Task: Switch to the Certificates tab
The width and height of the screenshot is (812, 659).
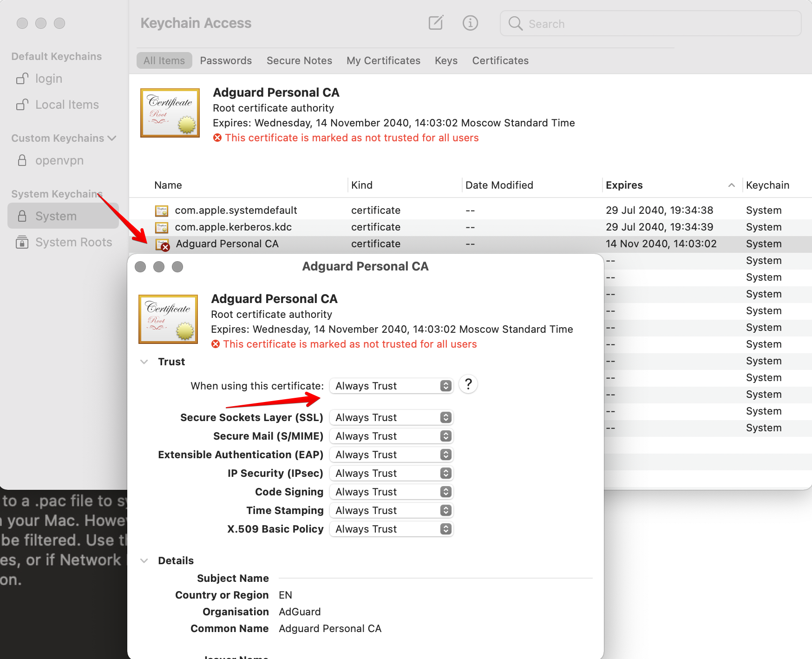Action: point(500,60)
